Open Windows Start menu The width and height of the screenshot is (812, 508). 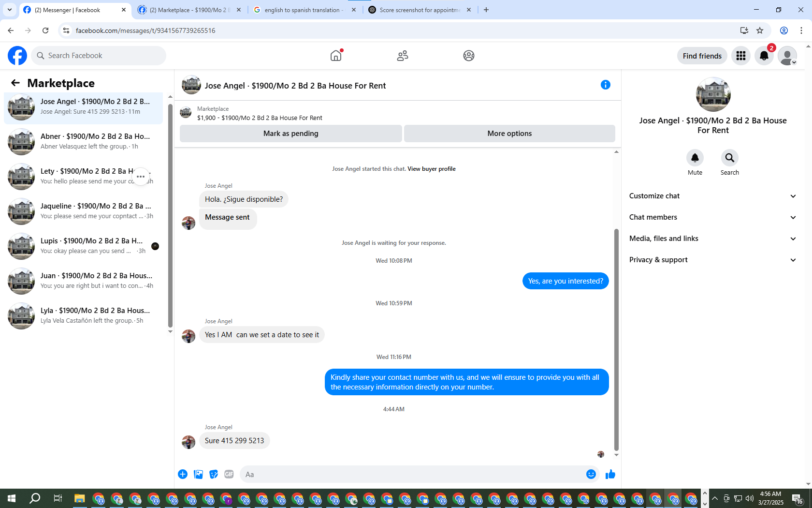click(12, 498)
